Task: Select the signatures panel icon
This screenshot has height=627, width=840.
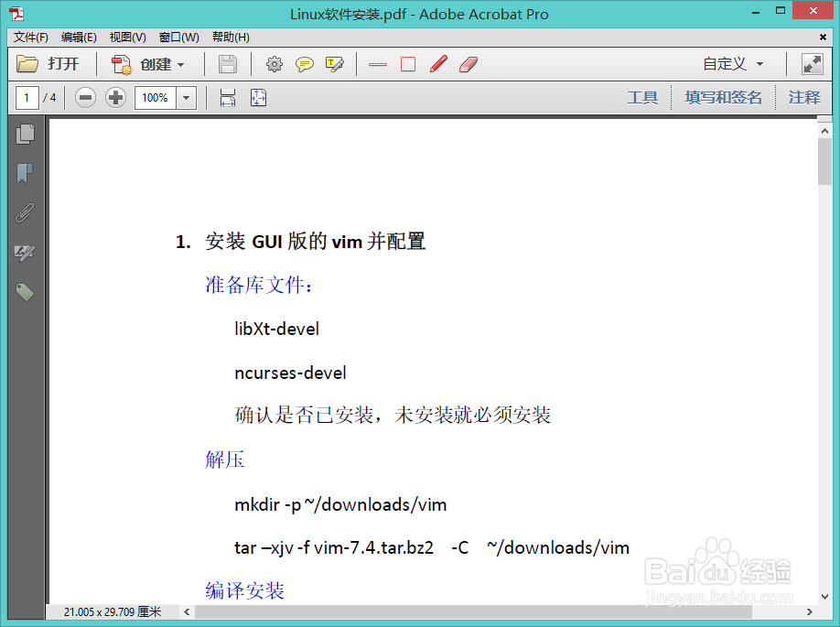Action: point(26,253)
